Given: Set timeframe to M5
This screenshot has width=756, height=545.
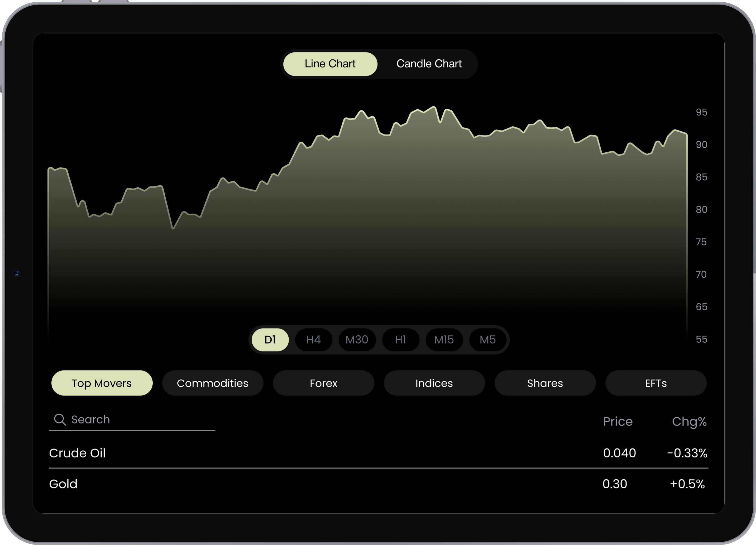Looking at the screenshot, I should (487, 340).
